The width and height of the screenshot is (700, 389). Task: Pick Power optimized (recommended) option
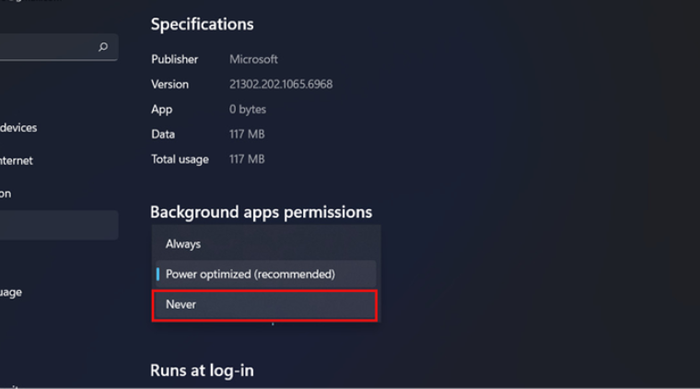[x=266, y=274]
